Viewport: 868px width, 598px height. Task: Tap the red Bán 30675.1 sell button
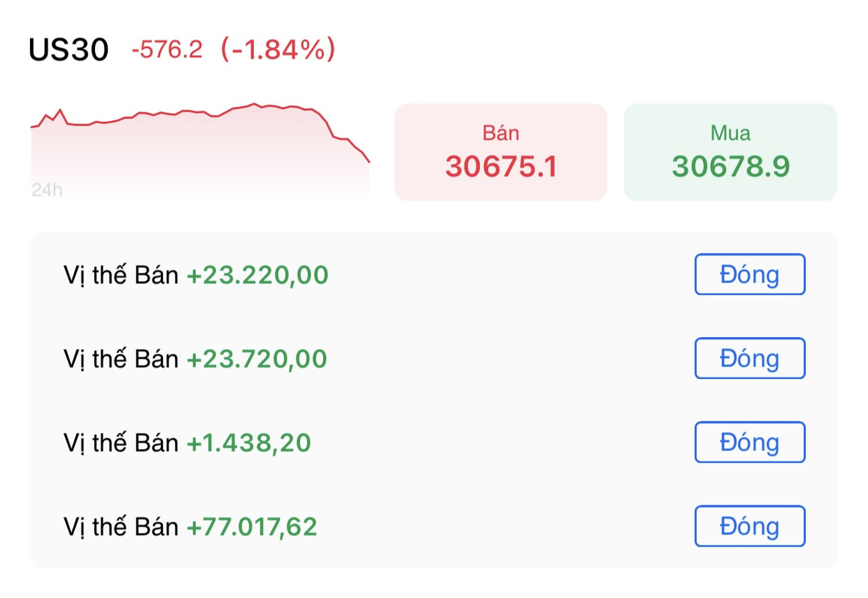coord(500,152)
